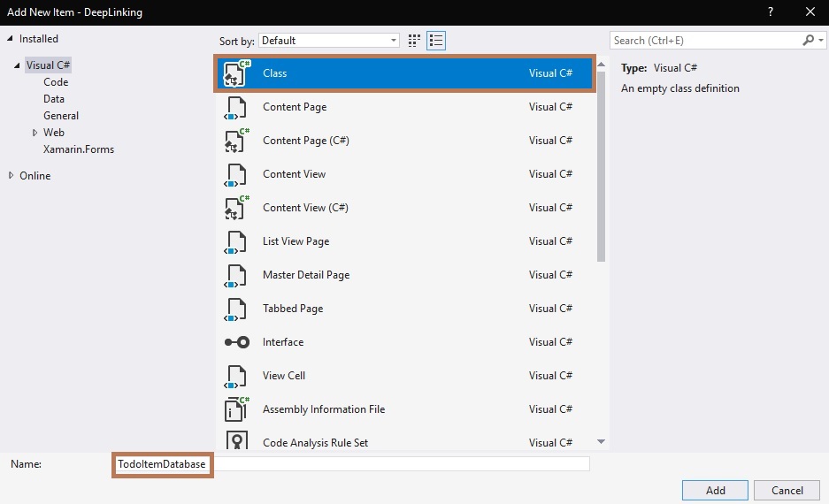
Task: Select the "Tabbed Page" row text
Action: coord(293,309)
